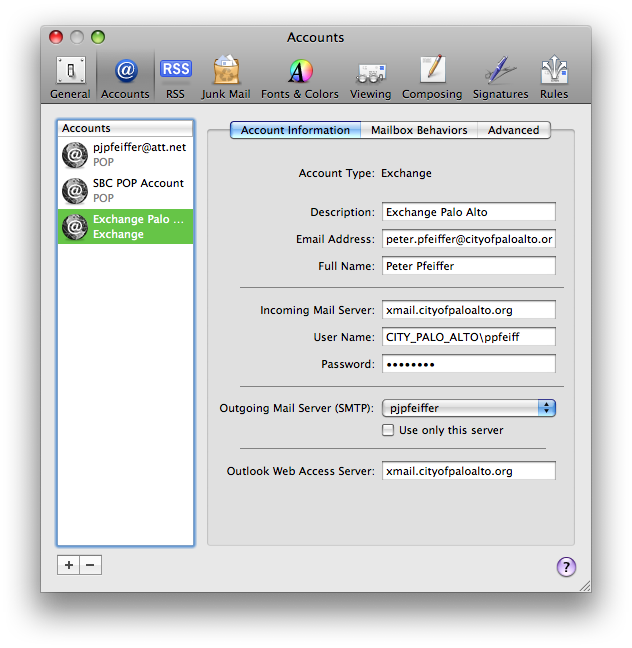Switch to the Mailbox Behaviors tab

[419, 130]
